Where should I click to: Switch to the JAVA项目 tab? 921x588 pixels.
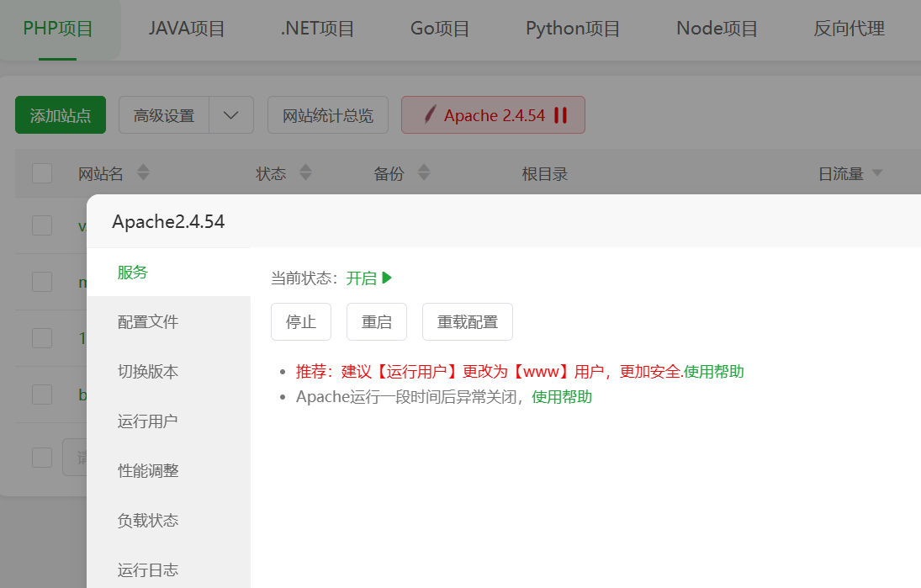[187, 28]
